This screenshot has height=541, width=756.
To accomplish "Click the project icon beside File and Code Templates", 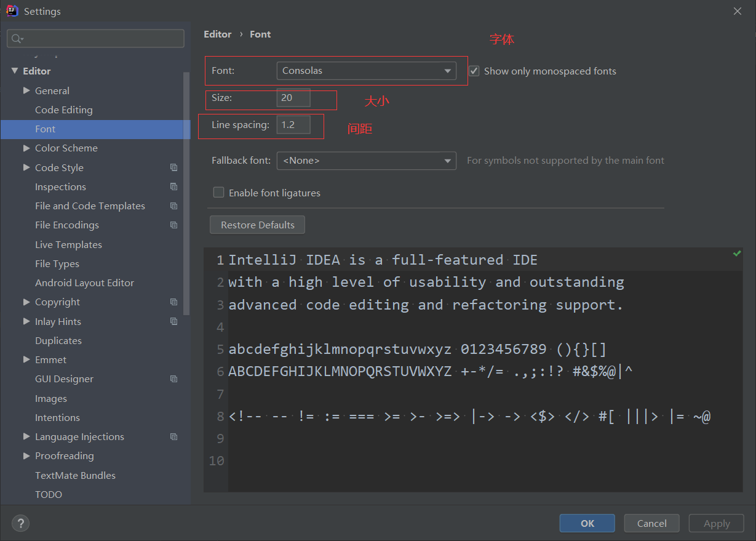I will (x=174, y=206).
